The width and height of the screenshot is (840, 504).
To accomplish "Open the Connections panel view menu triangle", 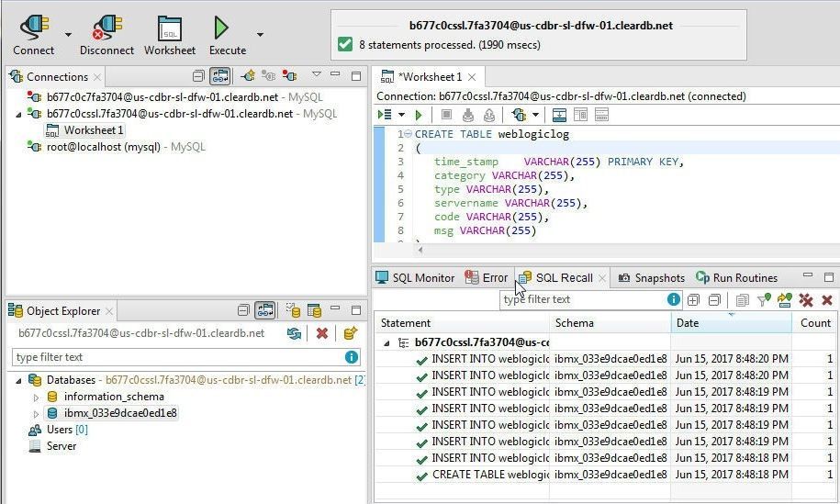I will tap(317, 74).
